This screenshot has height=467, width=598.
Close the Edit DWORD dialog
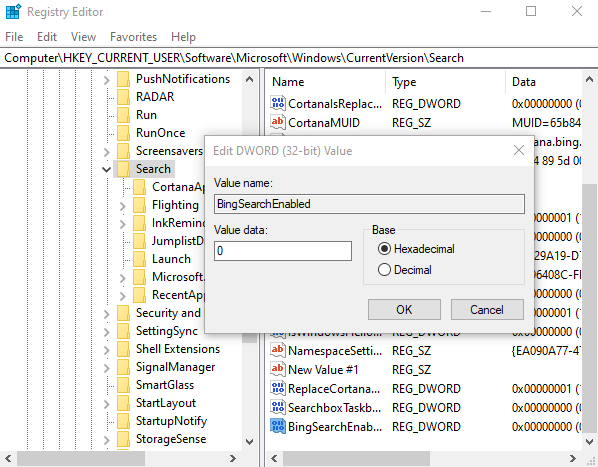(x=519, y=150)
